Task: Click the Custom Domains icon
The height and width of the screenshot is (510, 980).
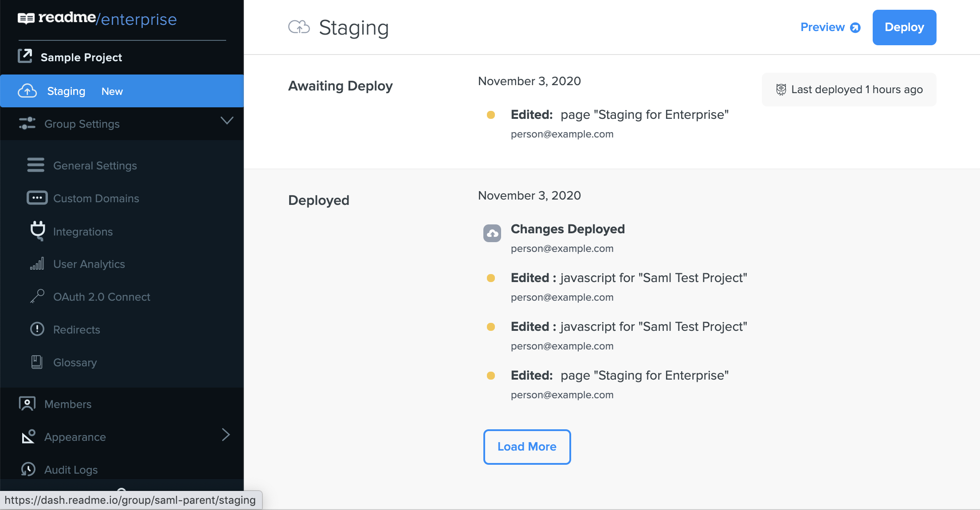Action: (37, 198)
